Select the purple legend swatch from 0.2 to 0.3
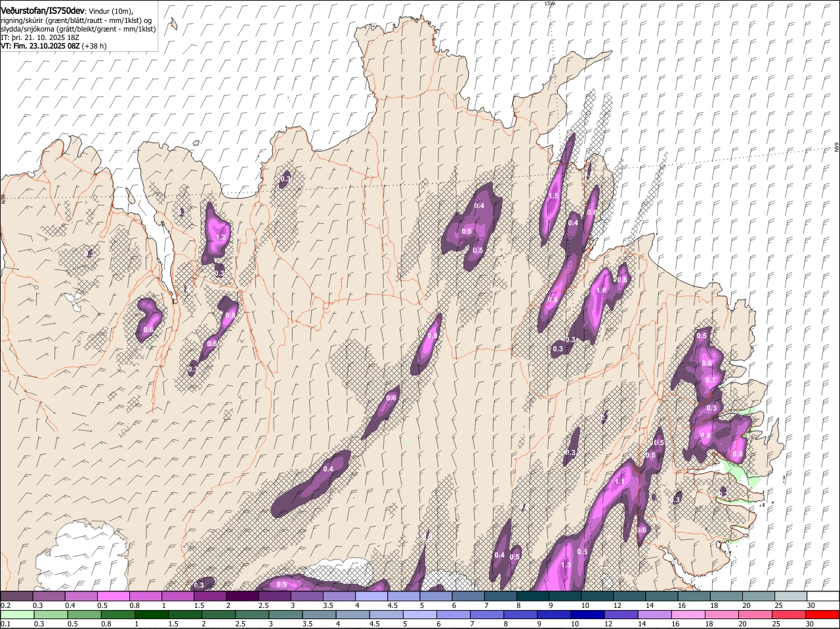This screenshot has width=840, height=629. coord(16,596)
